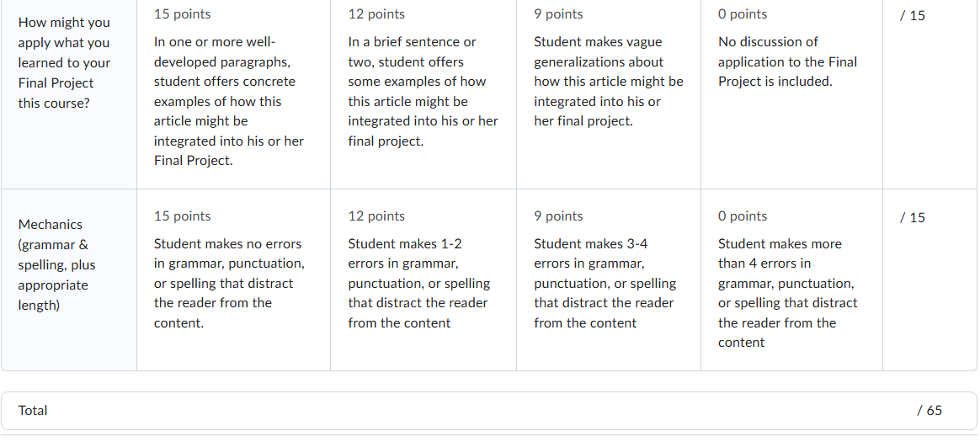Screen dimensions: 980x442
Task: Click the '9 points' heading in Mechanics row
Action: [x=558, y=216]
